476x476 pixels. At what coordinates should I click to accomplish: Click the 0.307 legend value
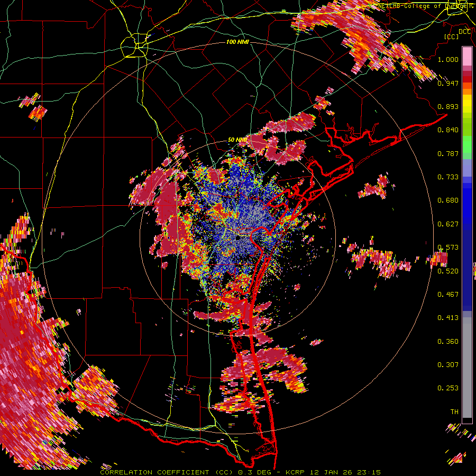448,364
